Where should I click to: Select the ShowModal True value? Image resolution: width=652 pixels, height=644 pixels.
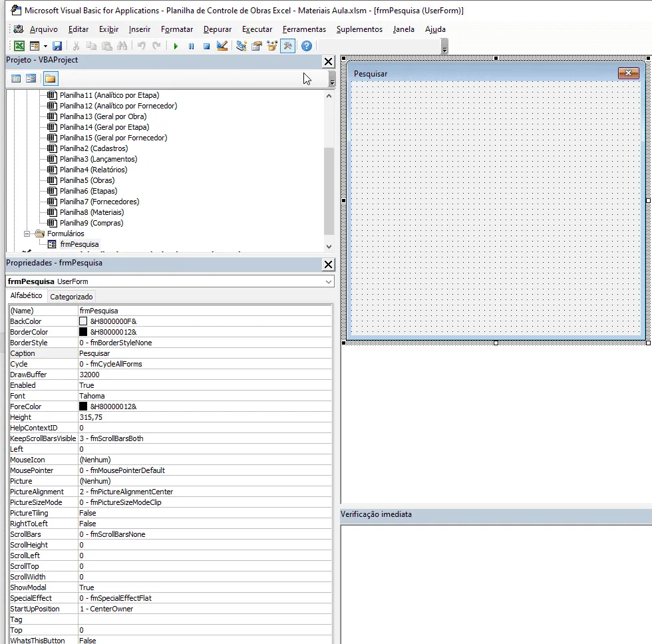click(x=205, y=587)
